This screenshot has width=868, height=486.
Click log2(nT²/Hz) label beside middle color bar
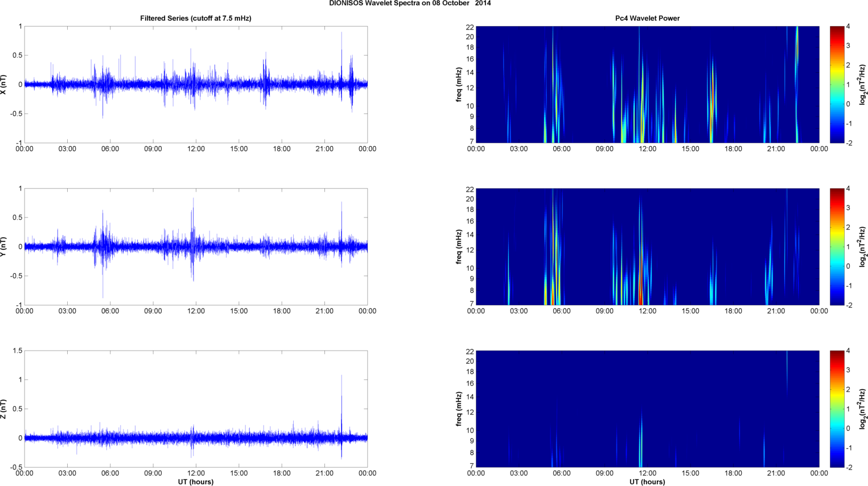pyautogui.click(x=863, y=246)
